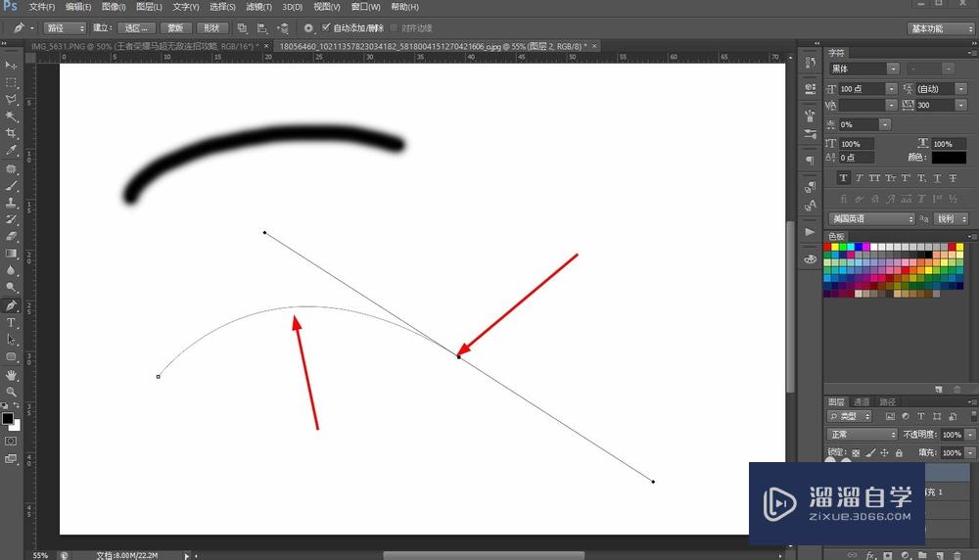
Task: Open the History panel icon
Action: [x=811, y=63]
